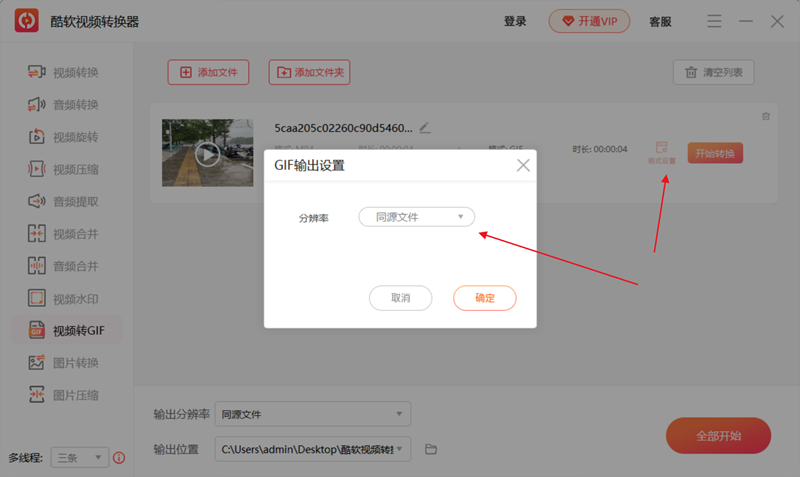Click the 开通VIP button
Image resolution: width=800 pixels, height=477 pixels.
coord(589,21)
